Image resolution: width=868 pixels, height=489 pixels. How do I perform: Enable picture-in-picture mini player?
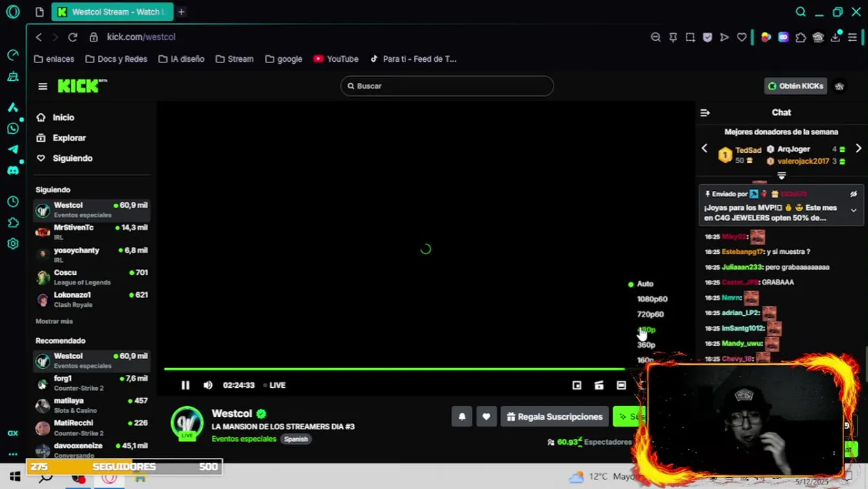(x=577, y=385)
